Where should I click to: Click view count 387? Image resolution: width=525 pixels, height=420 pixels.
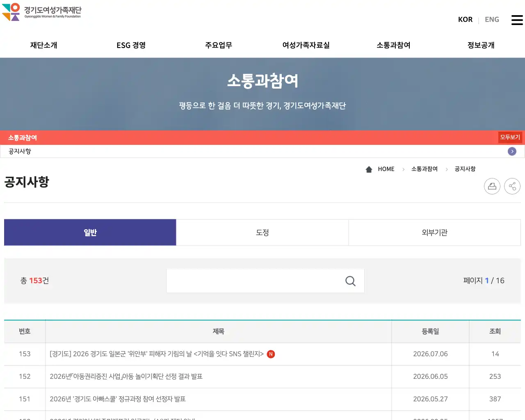(495, 399)
